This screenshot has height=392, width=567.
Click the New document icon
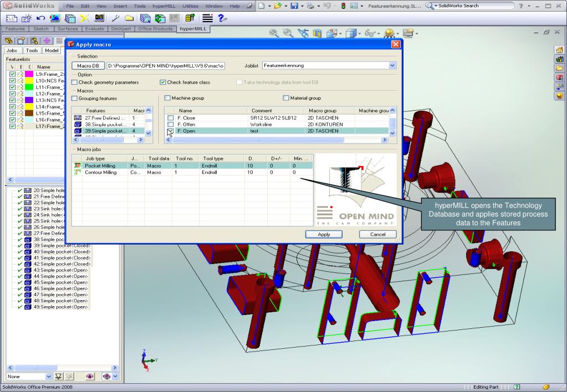262,6
